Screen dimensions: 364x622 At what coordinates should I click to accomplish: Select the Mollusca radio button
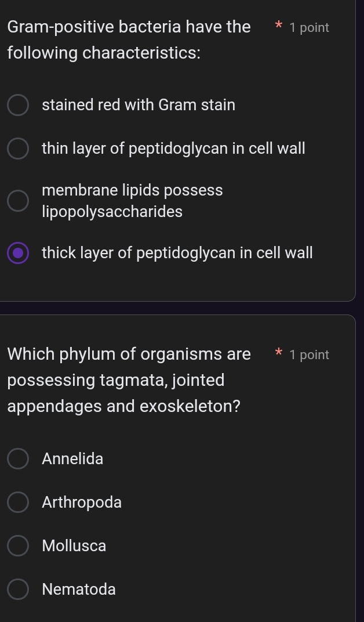(18, 545)
